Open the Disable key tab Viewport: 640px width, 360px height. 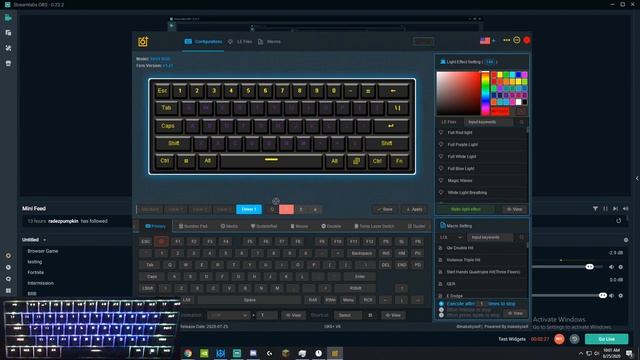[x=331, y=226]
